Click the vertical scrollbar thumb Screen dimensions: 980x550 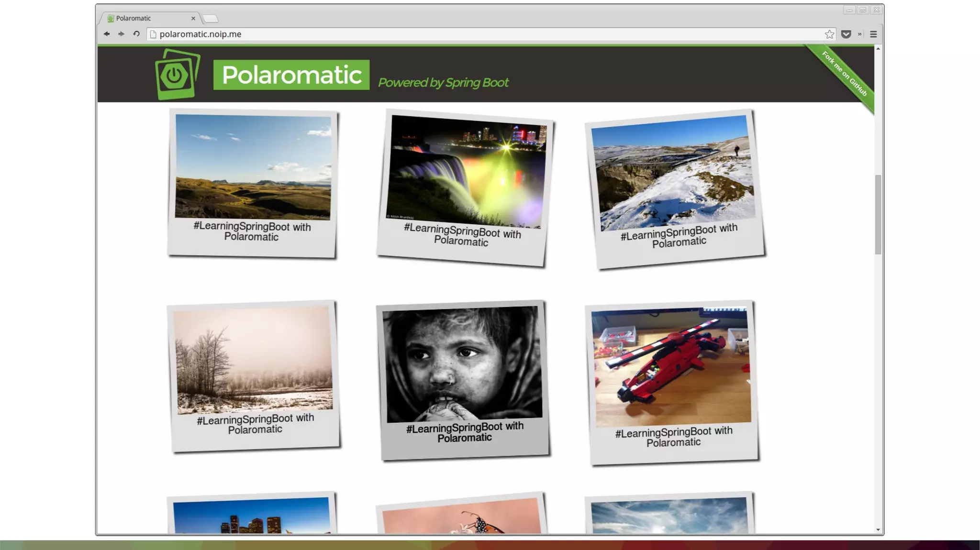click(878, 214)
